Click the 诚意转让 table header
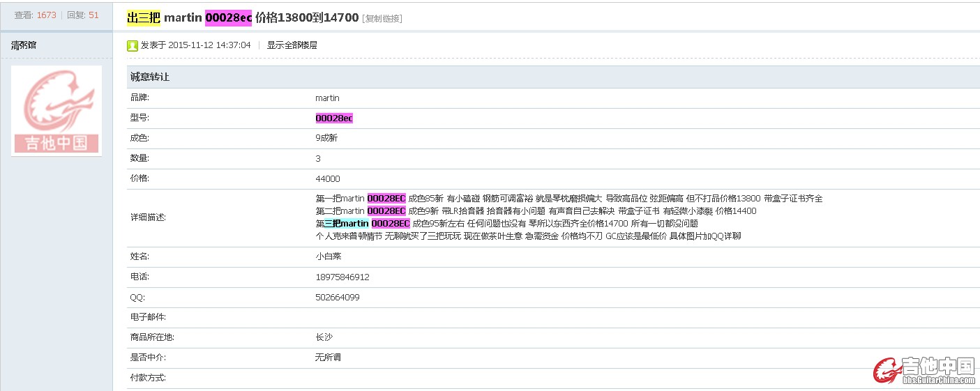 coord(553,77)
